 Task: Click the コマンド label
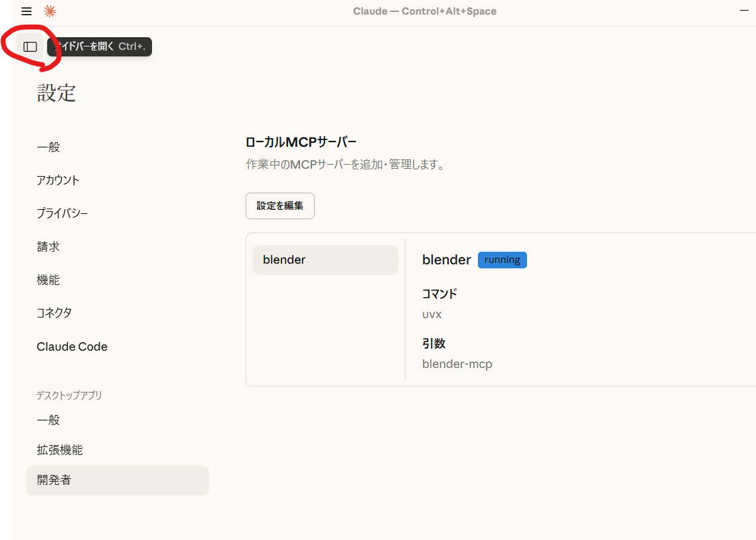click(439, 294)
